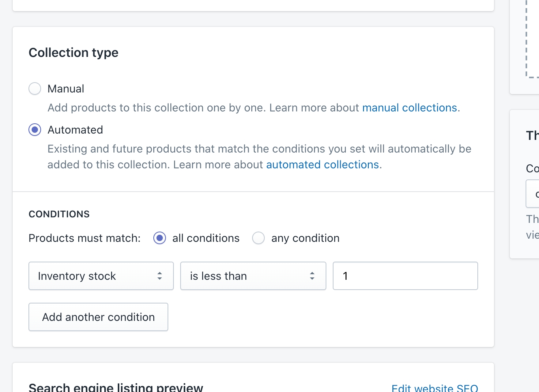Viewport: 539px width, 392px height.
Task: Click the 'Manual' label text
Action: 66,89
